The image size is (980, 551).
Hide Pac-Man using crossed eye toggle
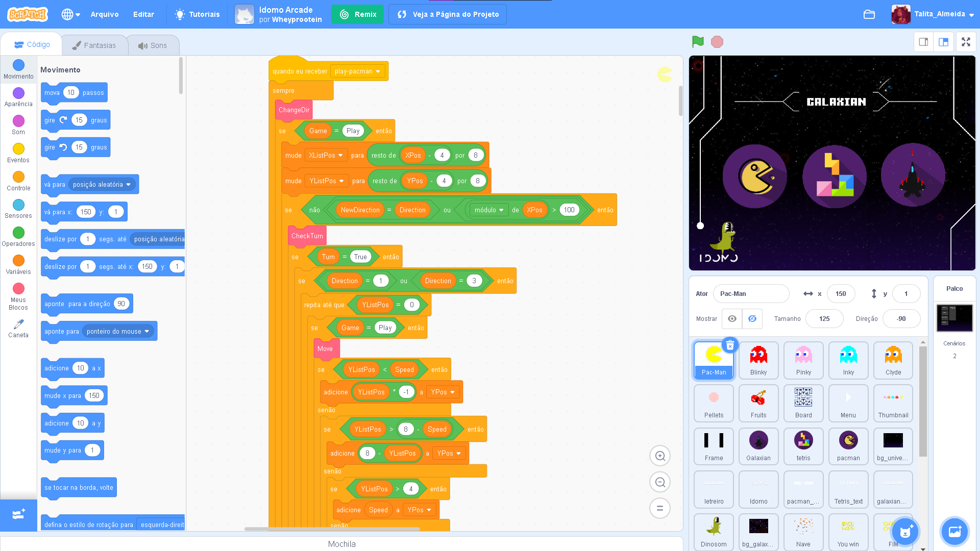(x=752, y=318)
